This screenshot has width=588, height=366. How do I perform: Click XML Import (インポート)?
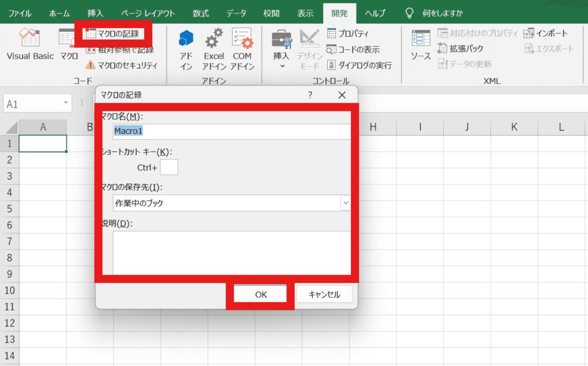click(x=546, y=34)
